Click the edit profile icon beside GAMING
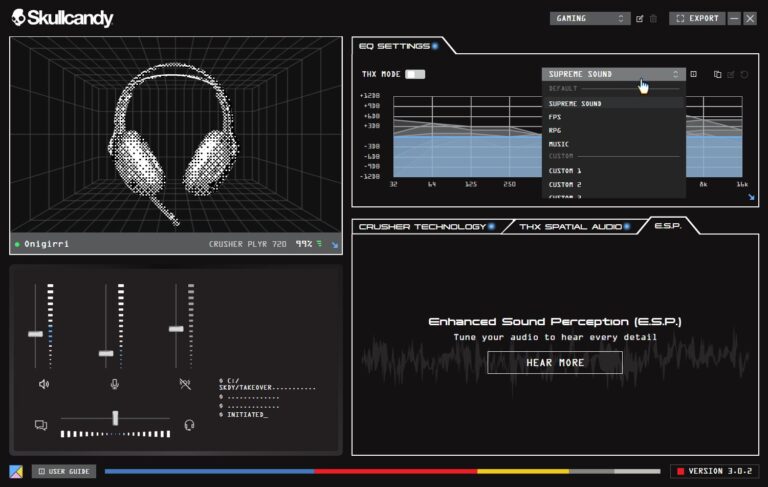 [640, 18]
